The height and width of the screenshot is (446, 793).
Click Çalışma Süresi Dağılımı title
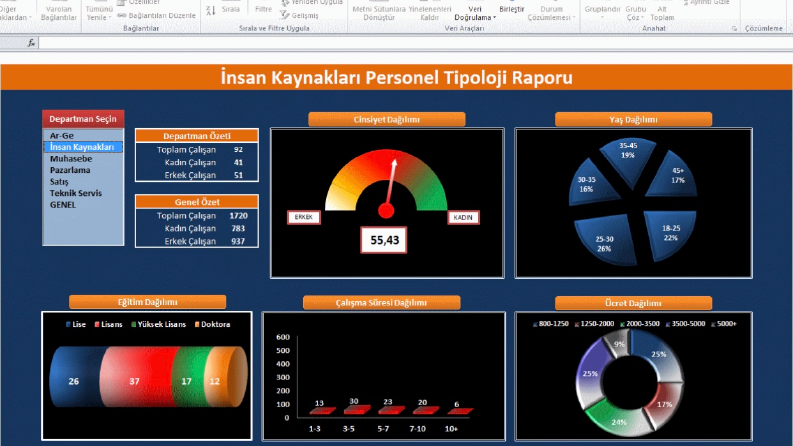pyautogui.click(x=381, y=302)
